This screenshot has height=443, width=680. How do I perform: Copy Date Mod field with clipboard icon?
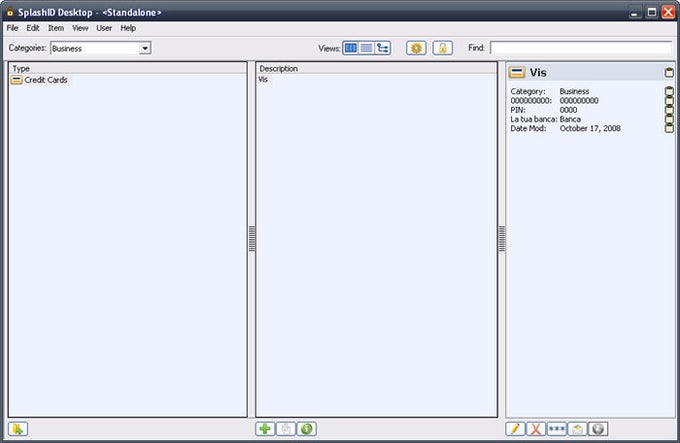pos(669,128)
